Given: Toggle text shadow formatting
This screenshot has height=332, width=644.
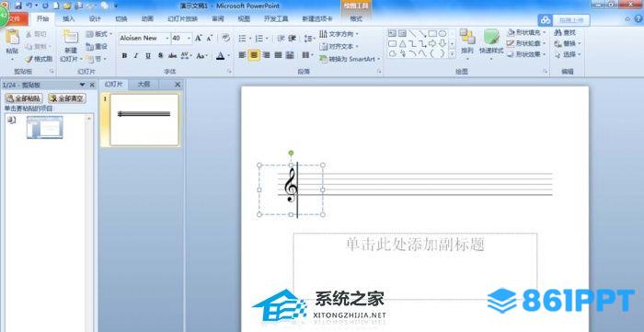Looking at the screenshot, I should [x=160, y=55].
